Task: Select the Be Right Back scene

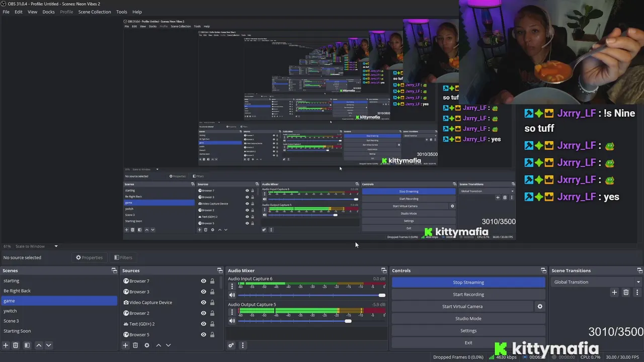Action: pyautogui.click(x=59, y=291)
